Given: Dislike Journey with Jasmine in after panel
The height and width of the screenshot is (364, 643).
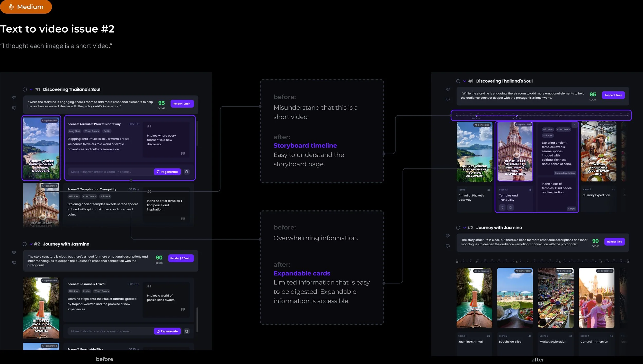Looking at the screenshot, I should (x=448, y=246).
